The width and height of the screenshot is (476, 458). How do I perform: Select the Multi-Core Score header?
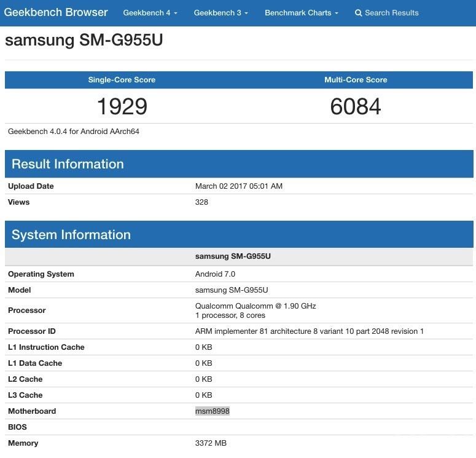coord(356,80)
